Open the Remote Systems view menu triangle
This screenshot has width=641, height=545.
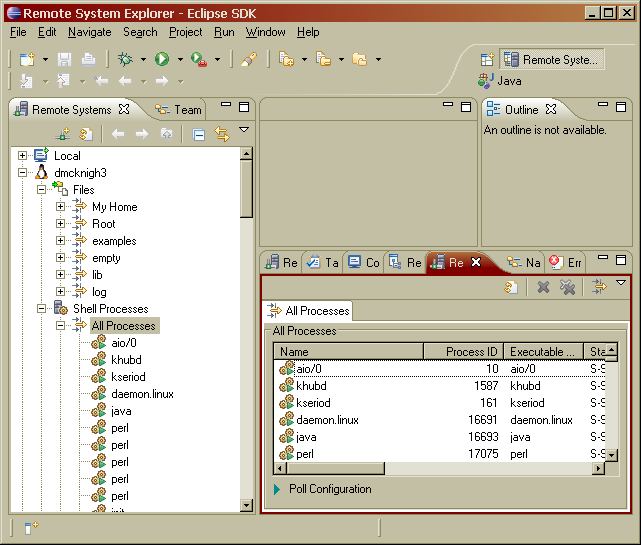244,130
